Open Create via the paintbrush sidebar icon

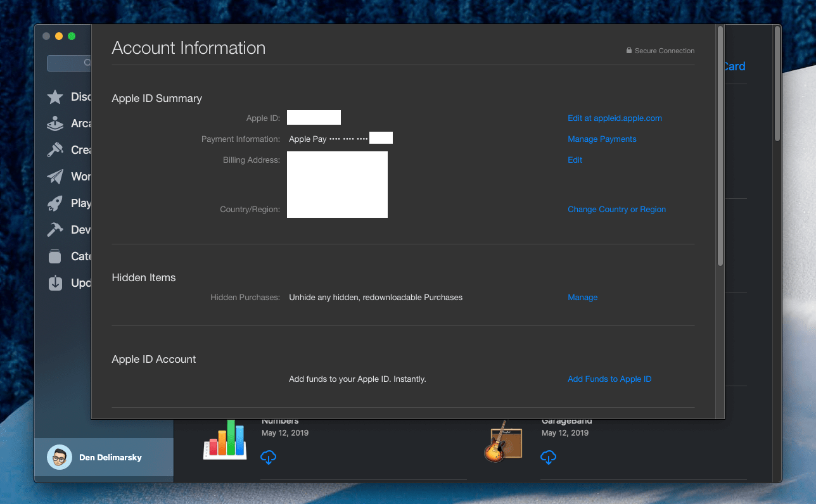point(55,150)
